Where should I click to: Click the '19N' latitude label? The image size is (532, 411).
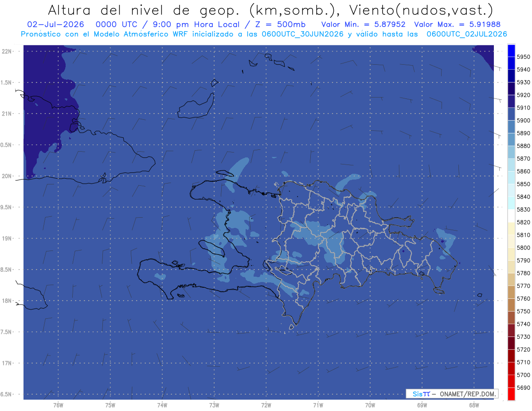[7, 238]
